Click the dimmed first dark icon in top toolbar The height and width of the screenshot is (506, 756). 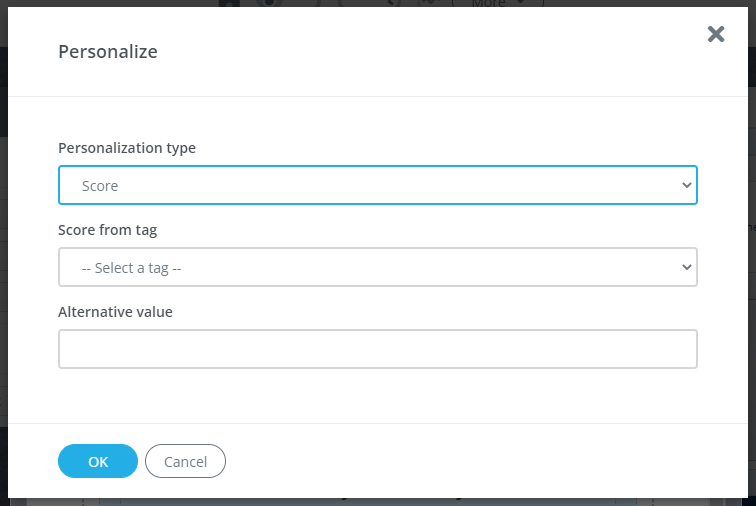pyautogui.click(x=229, y=3)
